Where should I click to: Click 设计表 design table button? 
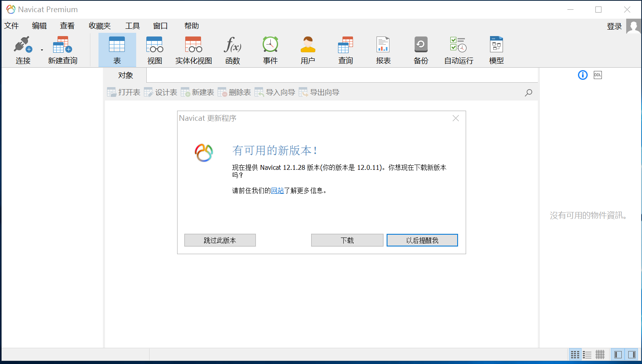point(160,92)
